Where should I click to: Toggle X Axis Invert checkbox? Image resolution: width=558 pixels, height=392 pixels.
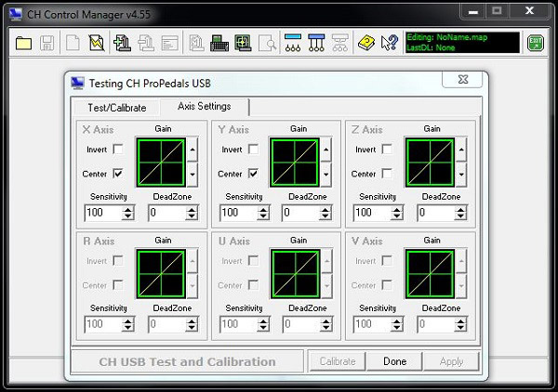[x=118, y=150]
